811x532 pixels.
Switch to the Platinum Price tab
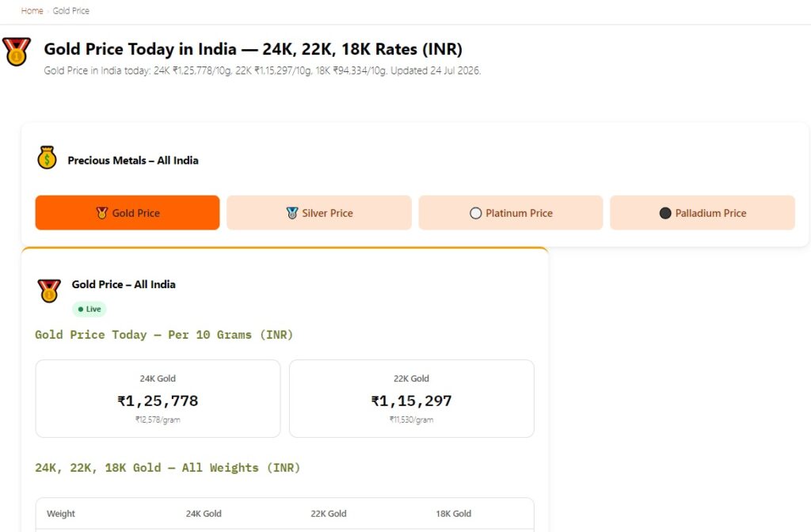511,212
